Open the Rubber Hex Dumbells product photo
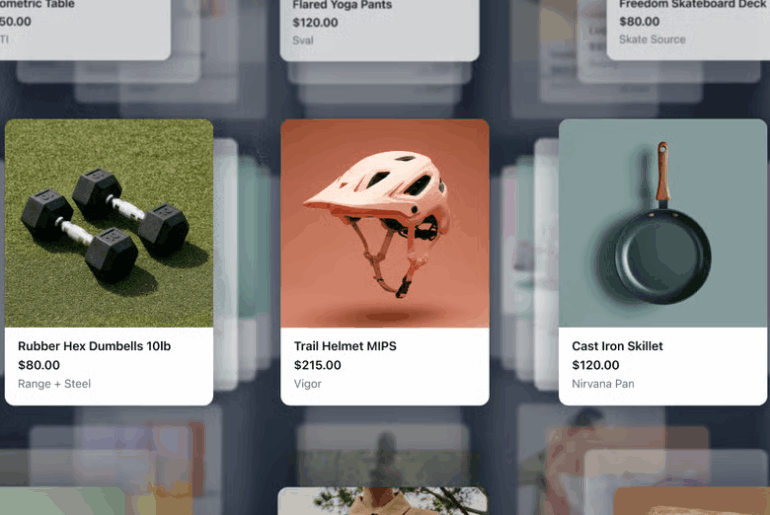 109,223
